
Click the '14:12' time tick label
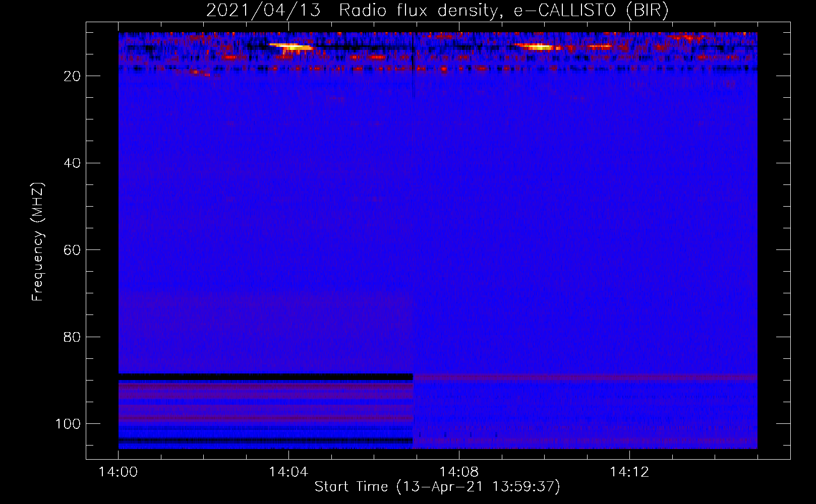pos(629,472)
